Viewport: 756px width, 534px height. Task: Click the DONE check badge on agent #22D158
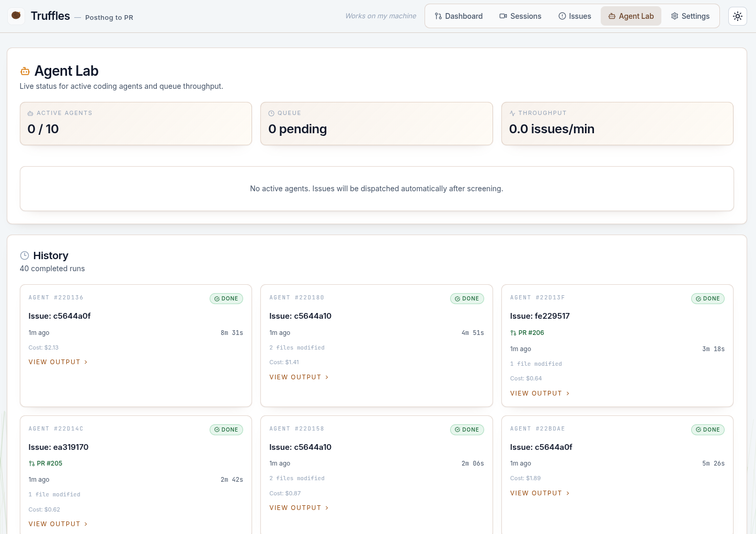tap(467, 429)
